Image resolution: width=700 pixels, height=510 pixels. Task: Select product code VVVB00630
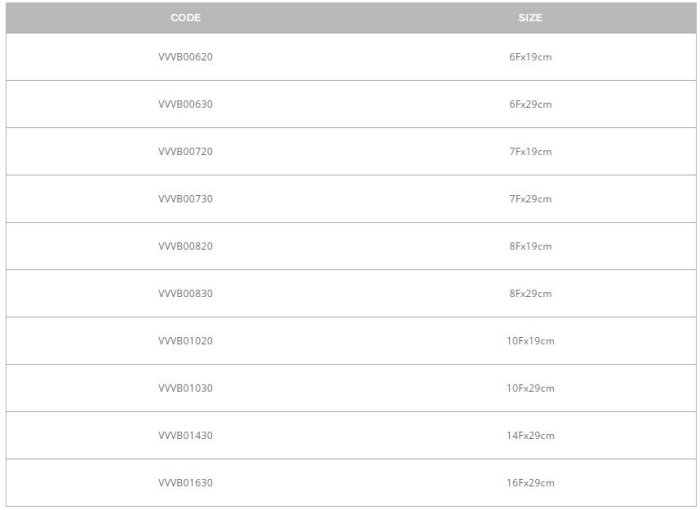pyautogui.click(x=186, y=104)
